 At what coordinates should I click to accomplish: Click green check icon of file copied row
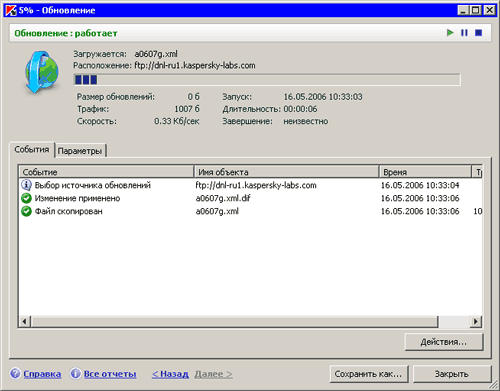[26, 211]
